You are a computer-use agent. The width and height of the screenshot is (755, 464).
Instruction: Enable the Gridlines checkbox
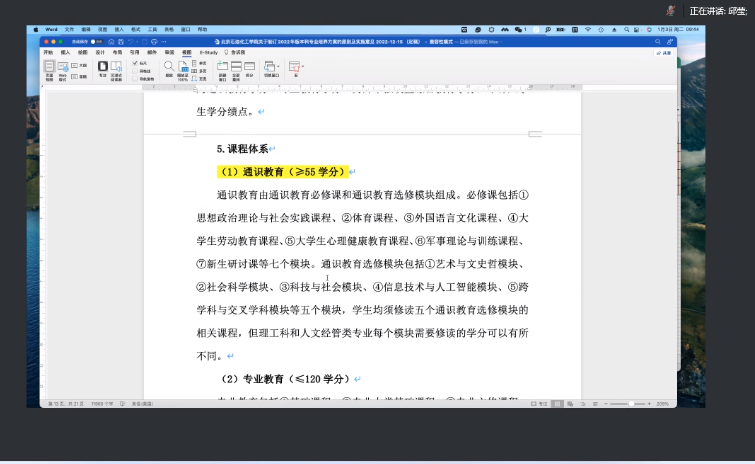point(135,70)
